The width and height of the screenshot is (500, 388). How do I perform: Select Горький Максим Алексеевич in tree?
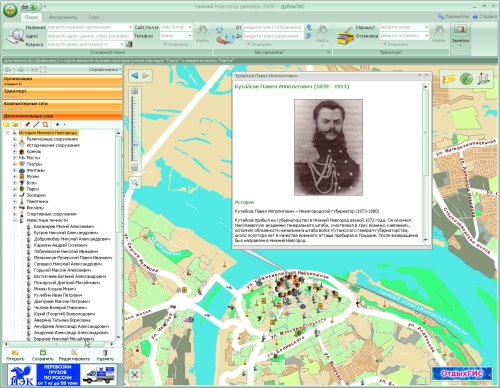(62, 270)
